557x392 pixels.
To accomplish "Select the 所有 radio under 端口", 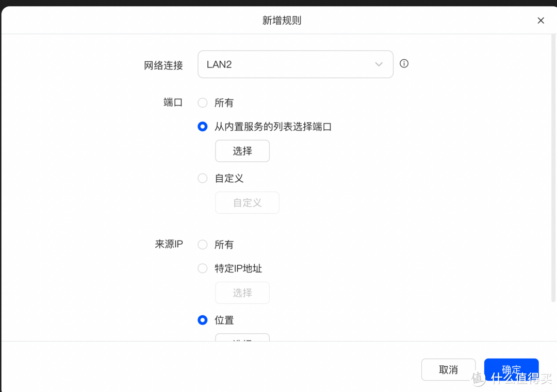I will coord(202,103).
